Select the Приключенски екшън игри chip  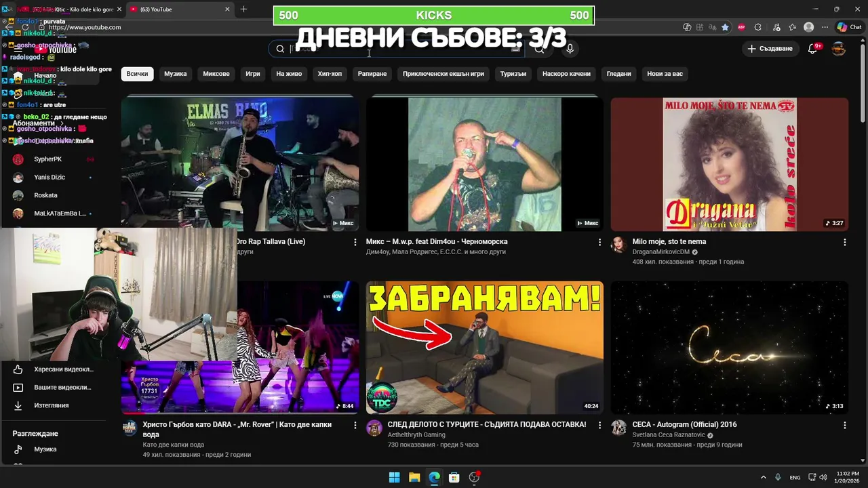pyautogui.click(x=443, y=74)
